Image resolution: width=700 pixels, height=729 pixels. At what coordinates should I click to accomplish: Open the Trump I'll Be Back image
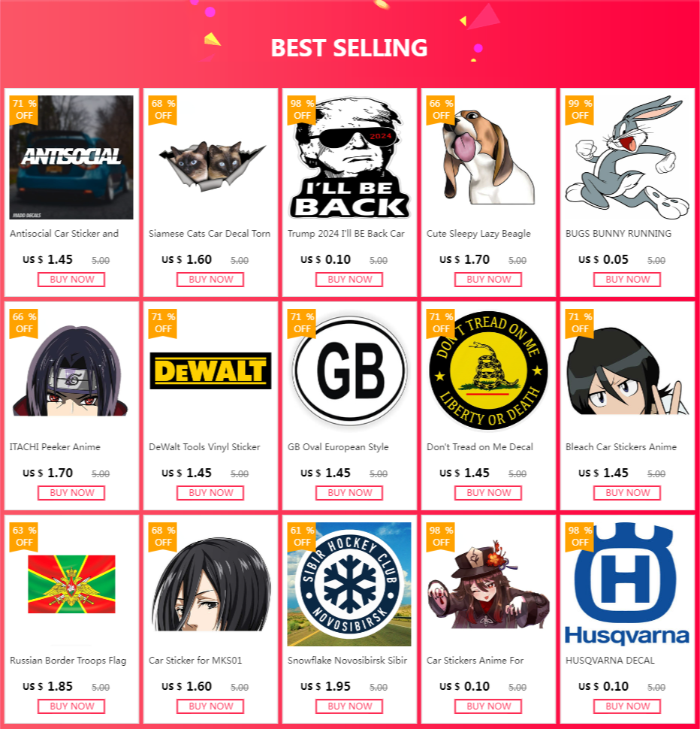pyautogui.click(x=348, y=157)
